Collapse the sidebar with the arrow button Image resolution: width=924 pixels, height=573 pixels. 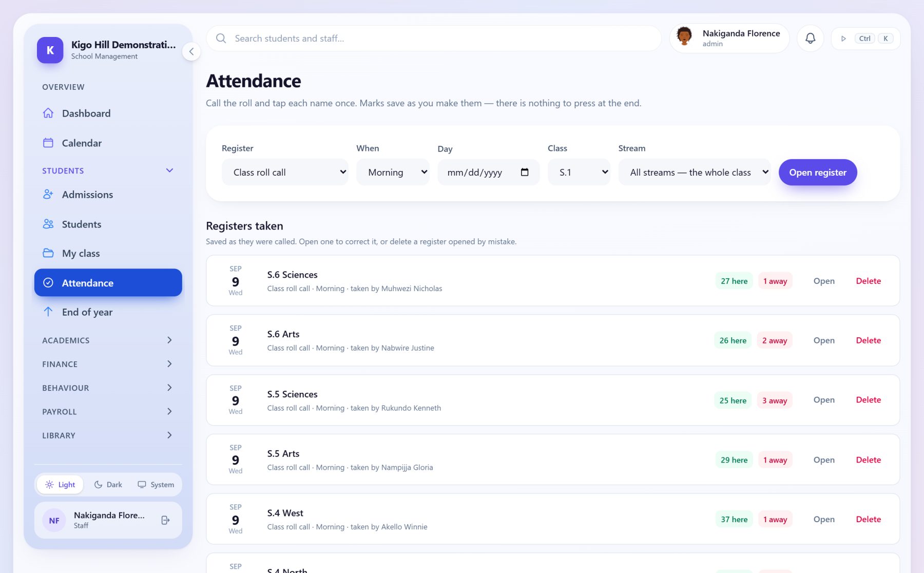pyautogui.click(x=191, y=51)
